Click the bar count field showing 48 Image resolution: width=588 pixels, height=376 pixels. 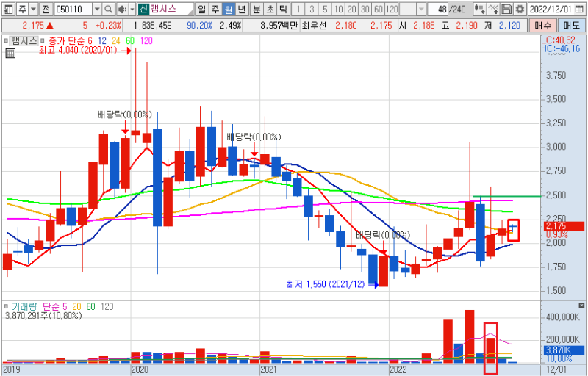[438, 9]
